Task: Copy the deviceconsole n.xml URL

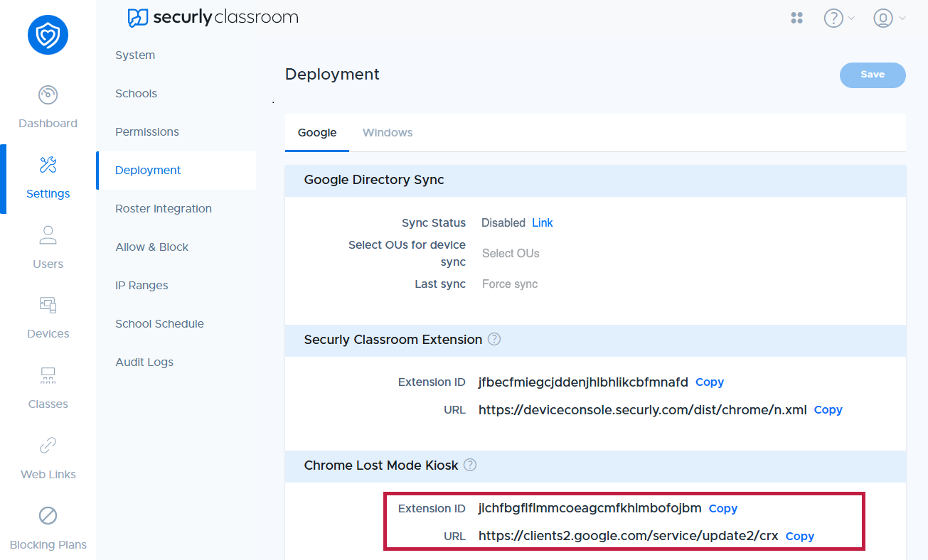Action: tap(828, 409)
